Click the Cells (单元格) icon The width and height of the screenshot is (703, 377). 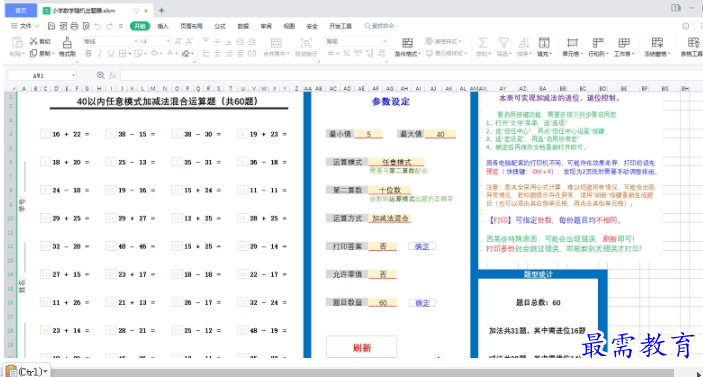(x=572, y=43)
